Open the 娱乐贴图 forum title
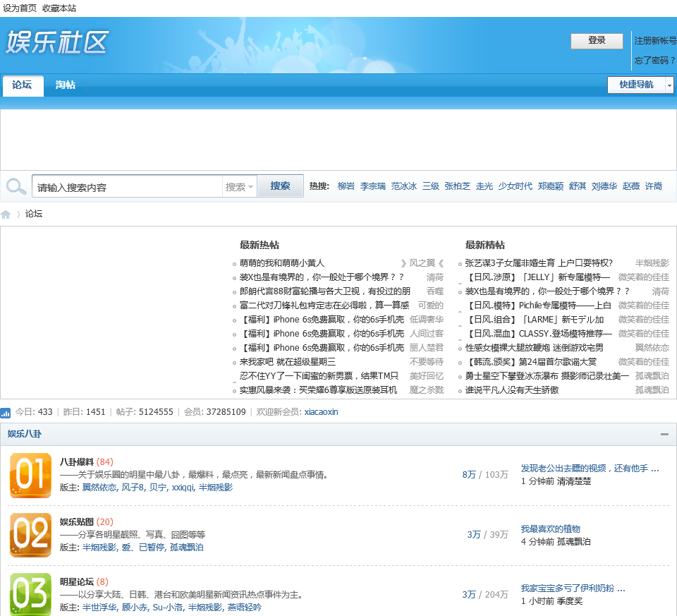Viewport: 677px width, 616px height. point(76,522)
